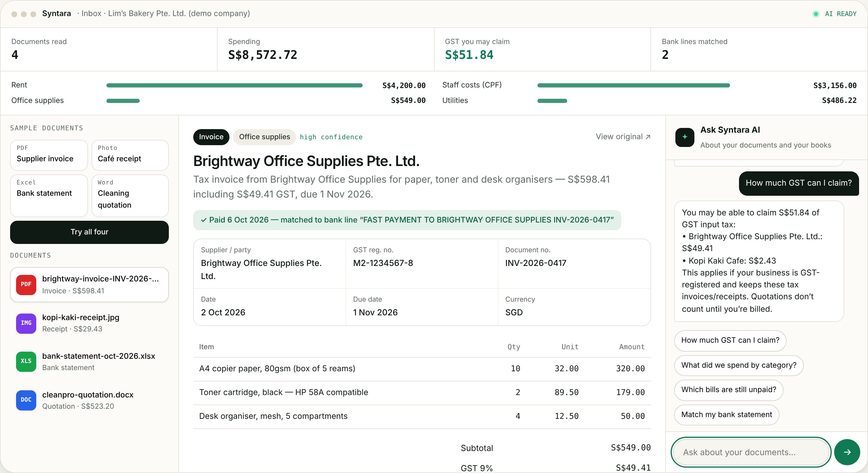Select the Desk organiser line item
This screenshot has width=868, height=473.
(x=422, y=416)
